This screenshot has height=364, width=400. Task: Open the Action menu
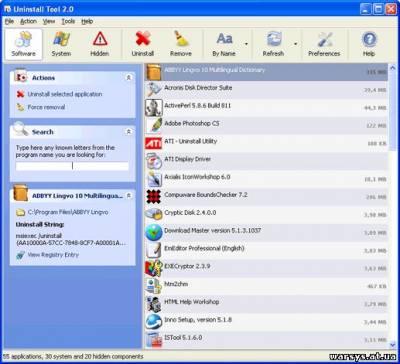28,21
